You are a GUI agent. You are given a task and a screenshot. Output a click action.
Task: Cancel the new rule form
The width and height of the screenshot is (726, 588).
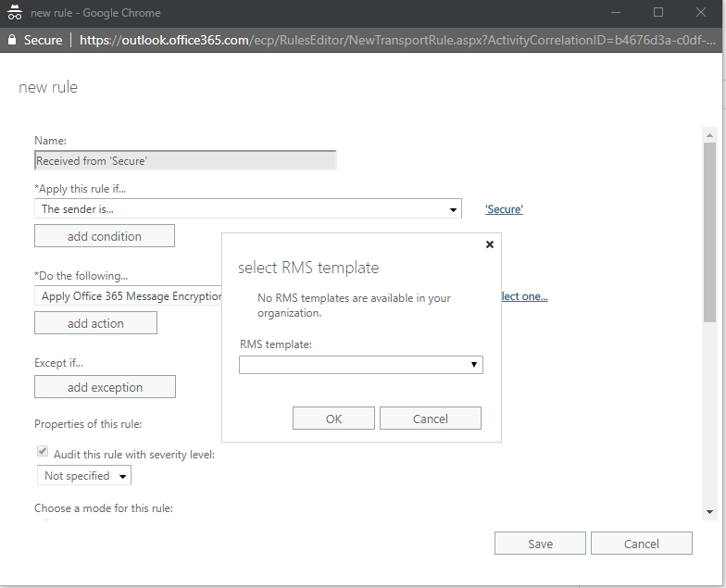(641, 544)
